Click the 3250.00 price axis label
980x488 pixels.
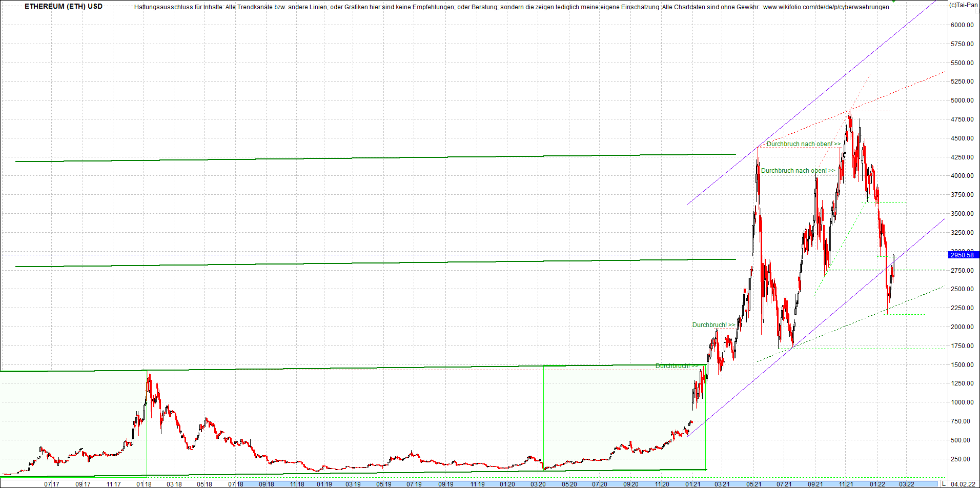962,232
